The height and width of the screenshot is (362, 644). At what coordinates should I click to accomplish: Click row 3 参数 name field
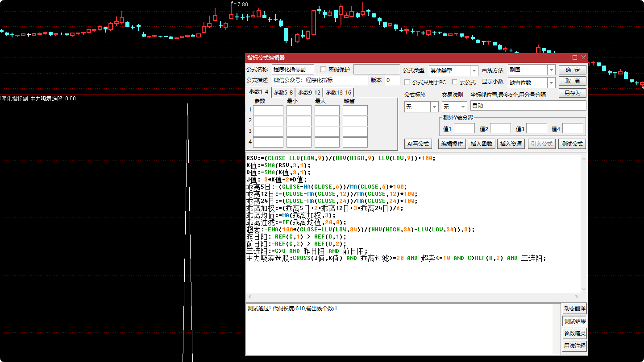(268, 132)
